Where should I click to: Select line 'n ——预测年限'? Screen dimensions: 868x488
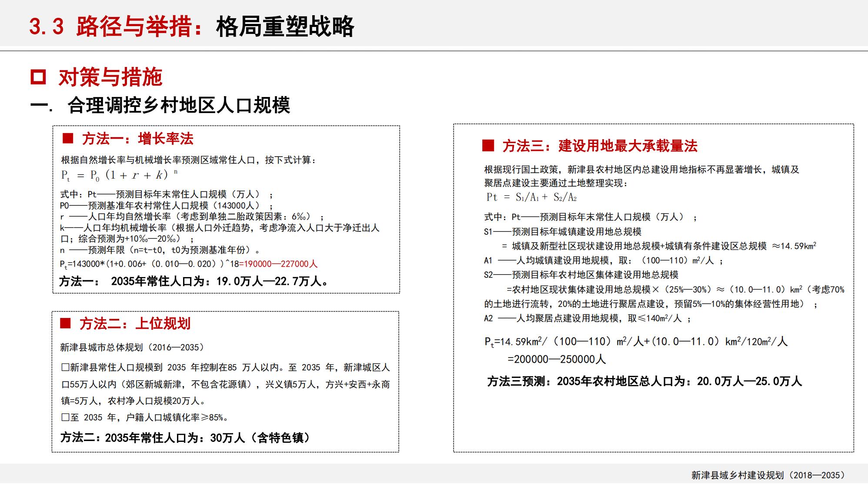click(x=160, y=250)
